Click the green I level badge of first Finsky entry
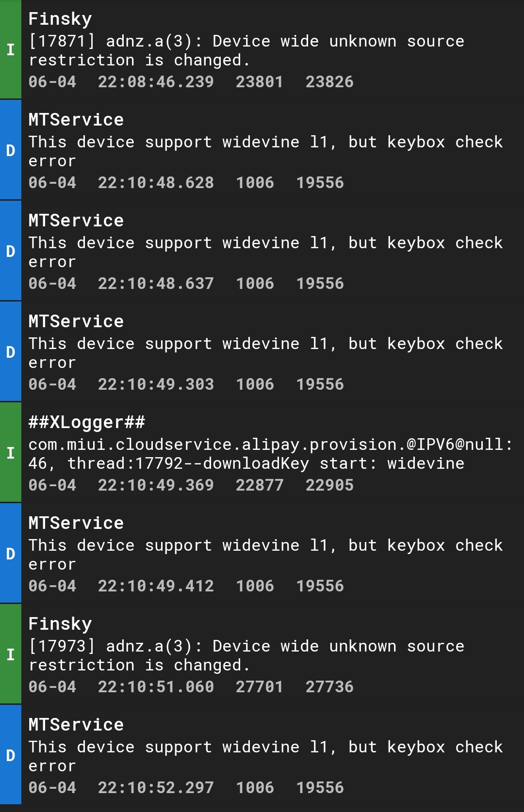The image size is (524, 812). 11,49
